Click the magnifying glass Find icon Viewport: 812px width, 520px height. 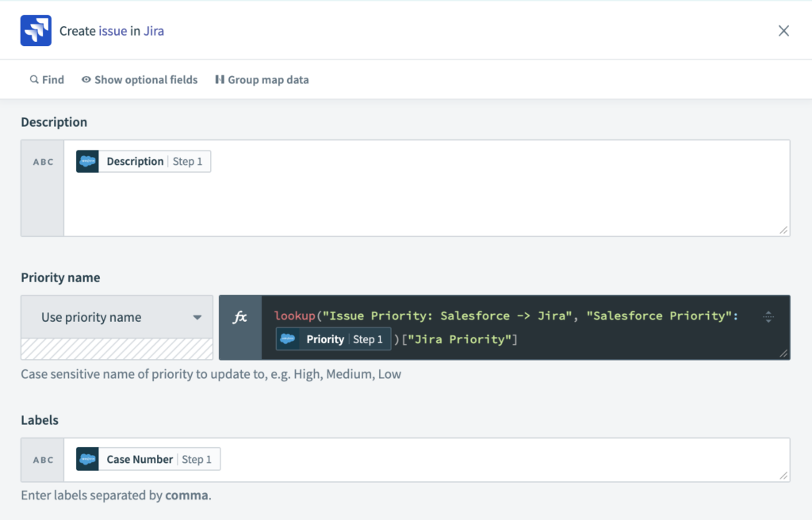33,79
